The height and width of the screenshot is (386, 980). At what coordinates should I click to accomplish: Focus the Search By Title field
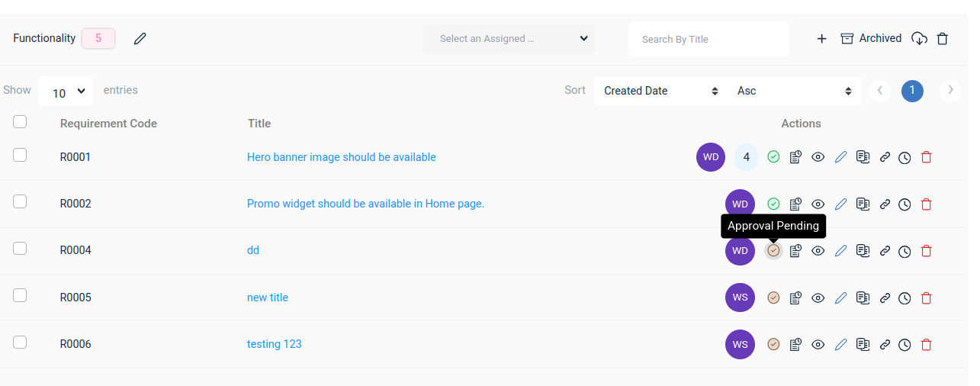point(708,39)
